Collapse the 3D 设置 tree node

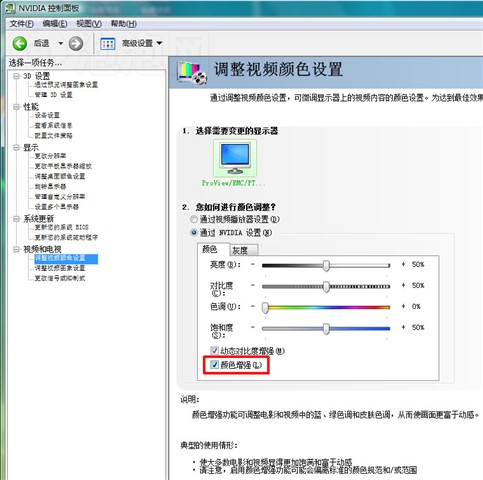pos(16,76)
